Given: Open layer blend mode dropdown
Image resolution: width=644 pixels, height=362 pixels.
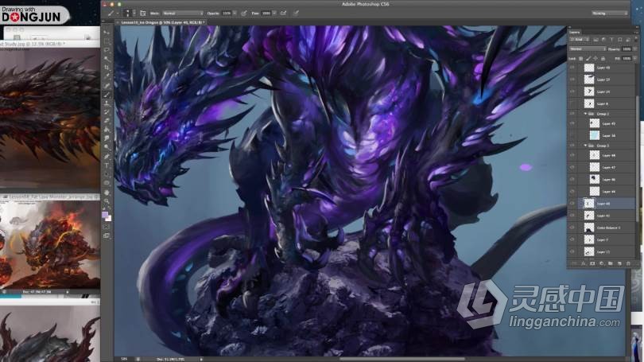Looking at the screenshot, I should point(588,49).
